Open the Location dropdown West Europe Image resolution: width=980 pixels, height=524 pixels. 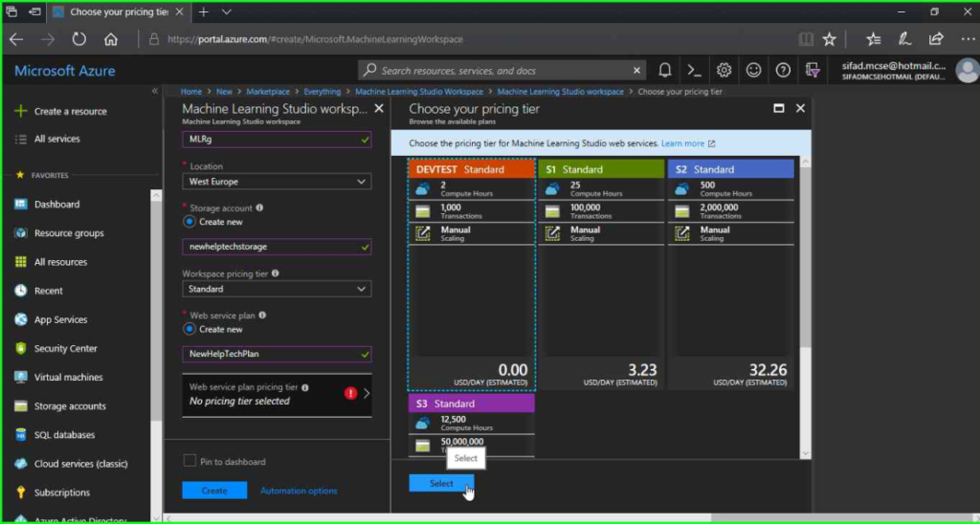tap(277, 181)
